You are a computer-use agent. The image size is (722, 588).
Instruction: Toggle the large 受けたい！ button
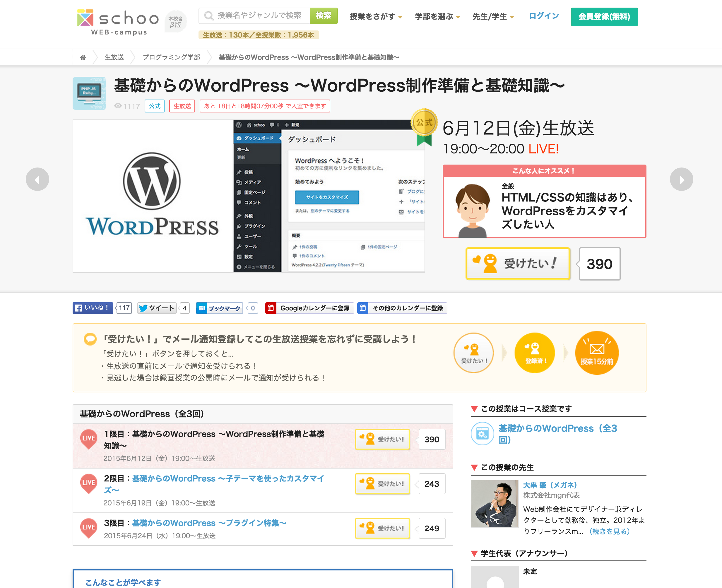518,264
